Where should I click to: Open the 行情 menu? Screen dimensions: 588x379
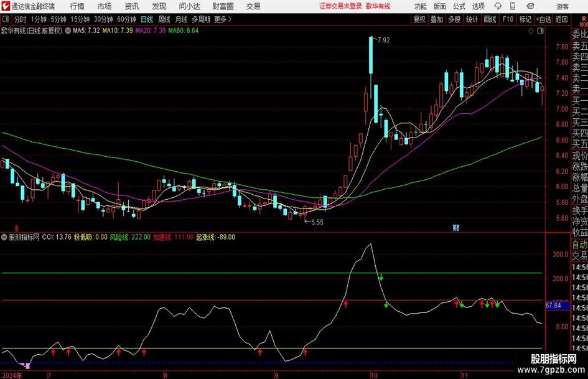pyautogui.click(x=77, y=6)
